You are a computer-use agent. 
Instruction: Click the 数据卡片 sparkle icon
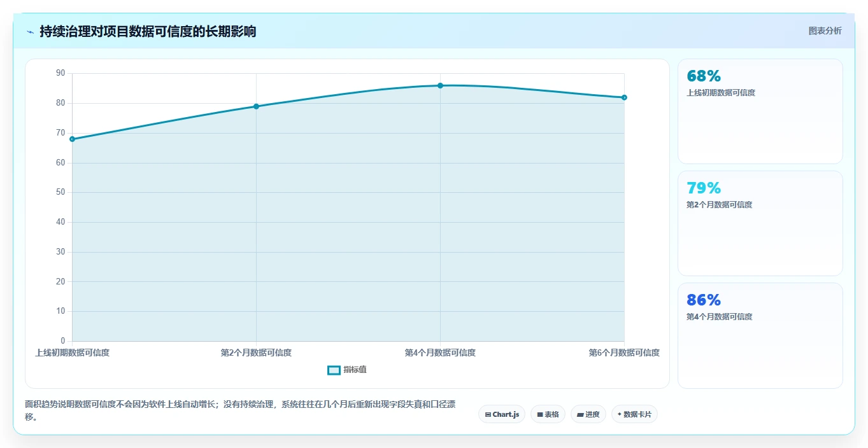pos(620,414)
